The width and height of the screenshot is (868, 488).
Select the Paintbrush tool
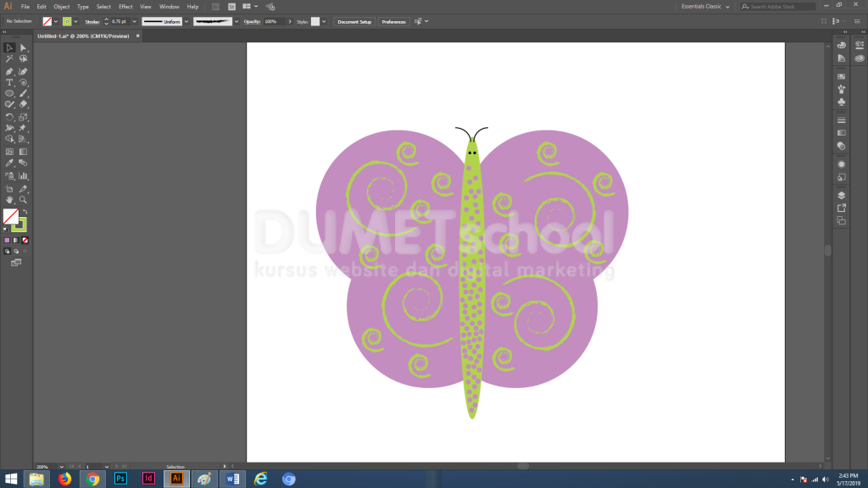coord(23,93)
